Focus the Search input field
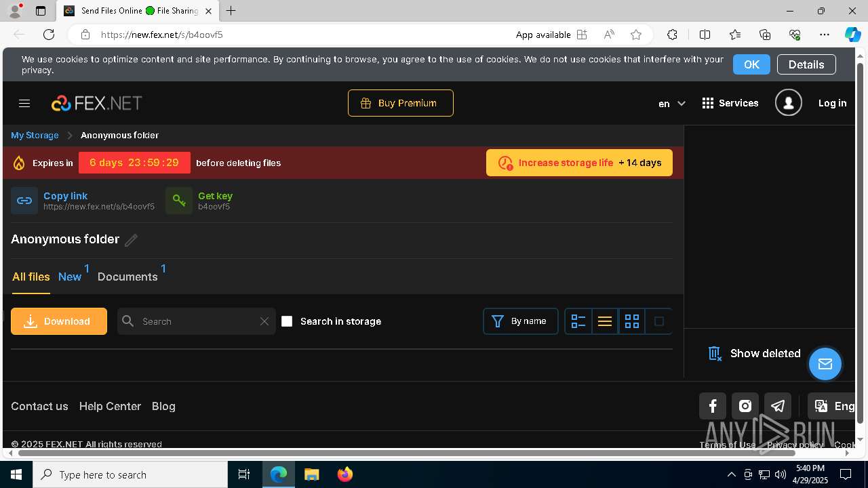The image size is (868, 488). coord(197,321)
